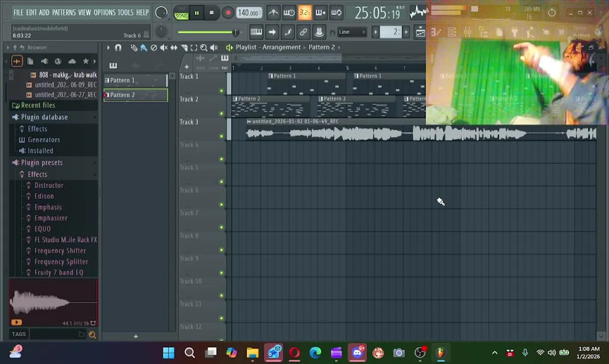Select the browser starred favorites tab icon
Viewport: 609px width, 364px height.
(85, 61)
